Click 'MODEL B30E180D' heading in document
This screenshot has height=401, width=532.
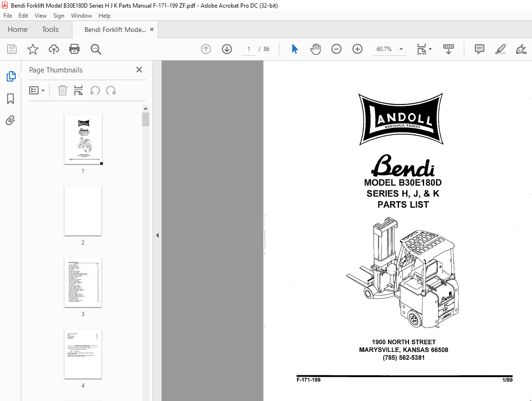(403, 183)
